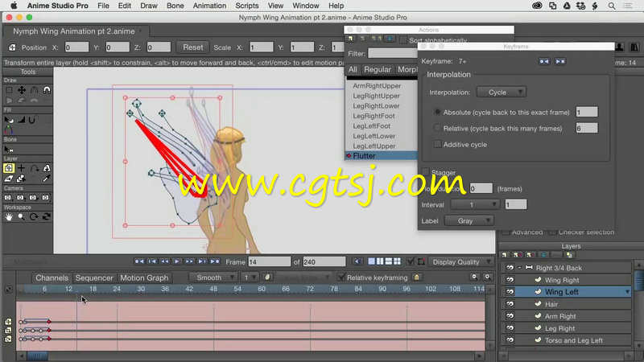Click the Absolute cycle frame value field
This screenshot has width=644, height=362.
(587, 112)
